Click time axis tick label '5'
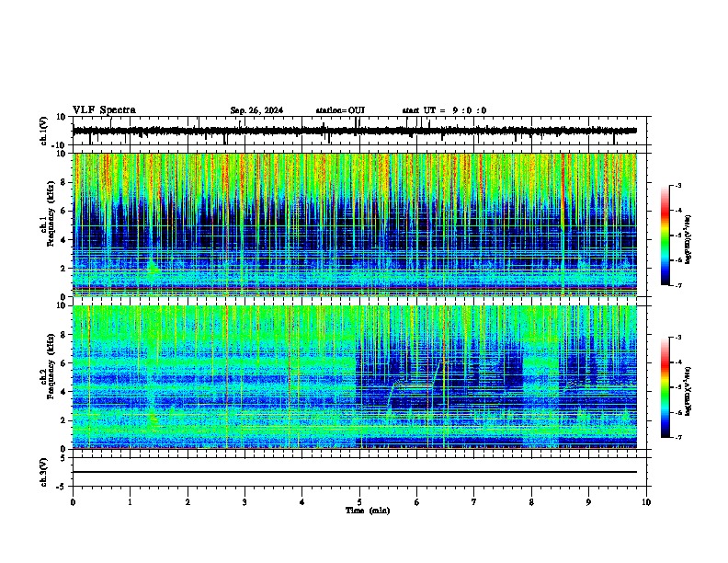Viewport: 728px width, 563px height. point(359,502)
